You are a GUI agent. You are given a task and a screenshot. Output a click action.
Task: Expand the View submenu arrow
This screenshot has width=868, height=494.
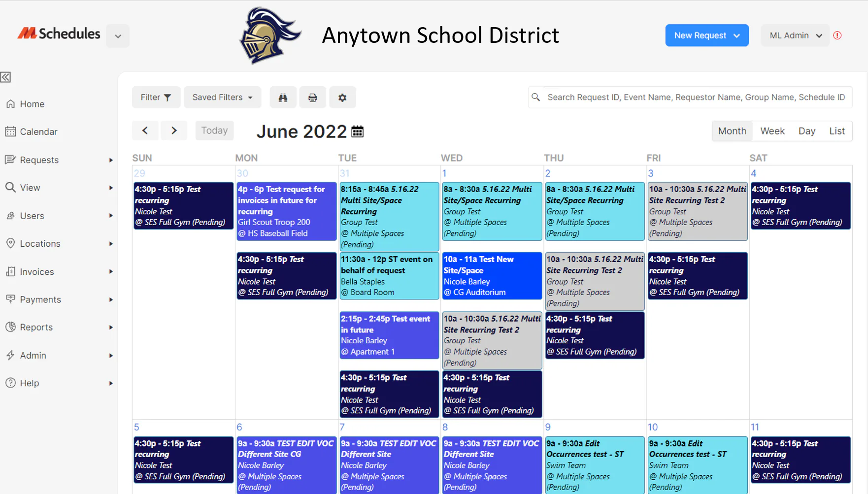pos(111,188)
